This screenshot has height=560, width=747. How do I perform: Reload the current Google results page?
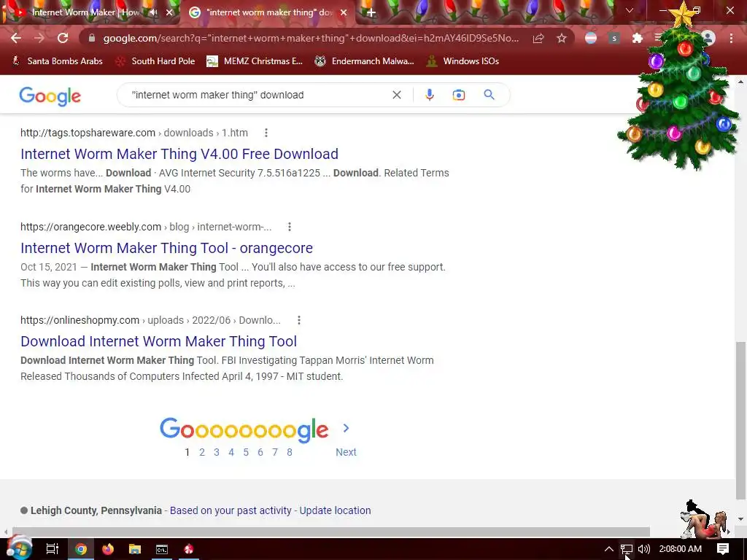(x=63, y=38)
